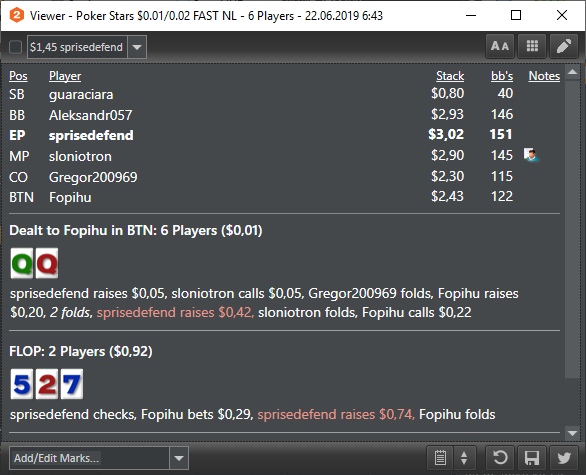Open the $1,45 sprisedefend dropdown arrow

tap(137, 47)
